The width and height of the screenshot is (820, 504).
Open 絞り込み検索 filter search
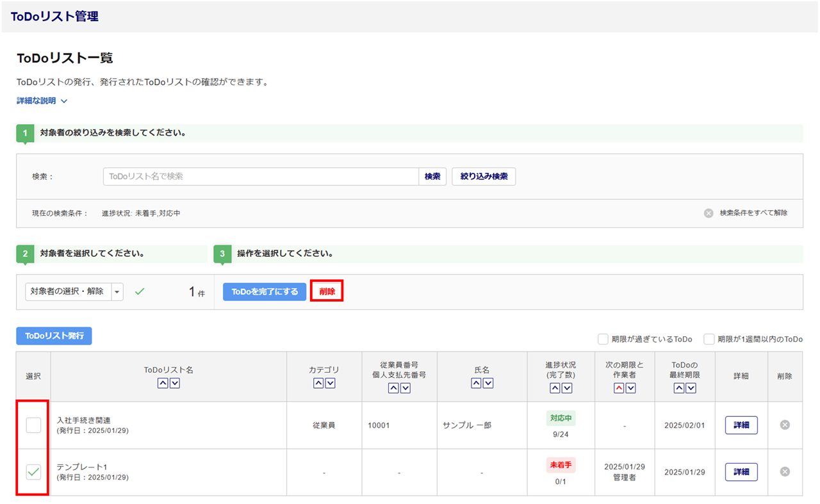click(x=484, y=176)
